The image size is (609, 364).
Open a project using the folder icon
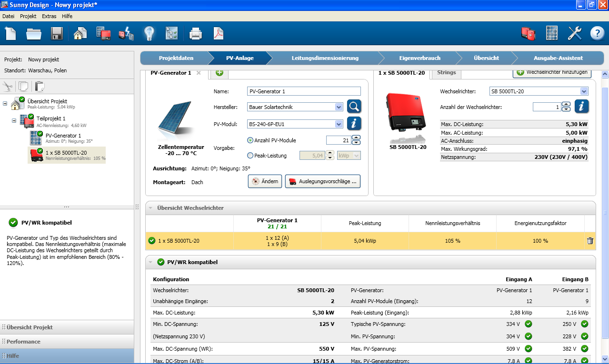(34, 33)
